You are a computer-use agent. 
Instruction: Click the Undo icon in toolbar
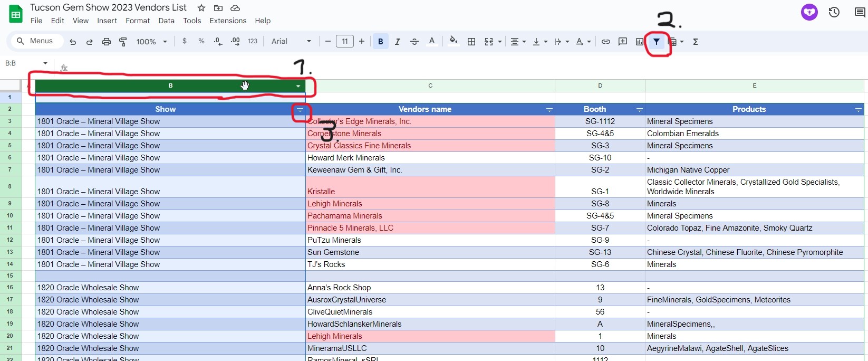(73, 42)
